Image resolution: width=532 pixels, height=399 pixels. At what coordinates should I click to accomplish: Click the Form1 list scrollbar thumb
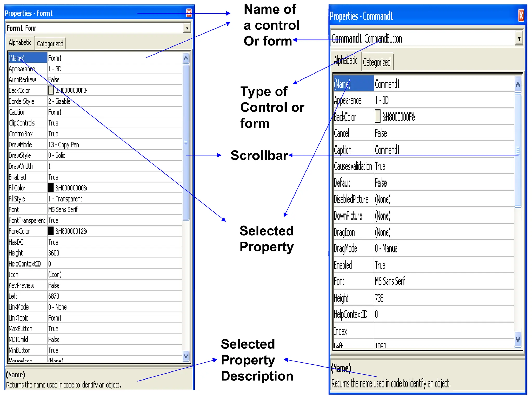(186, 142)
